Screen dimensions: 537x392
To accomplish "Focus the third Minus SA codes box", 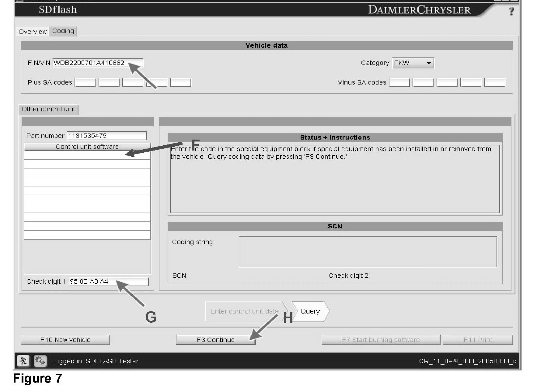I will pos(447,82).
